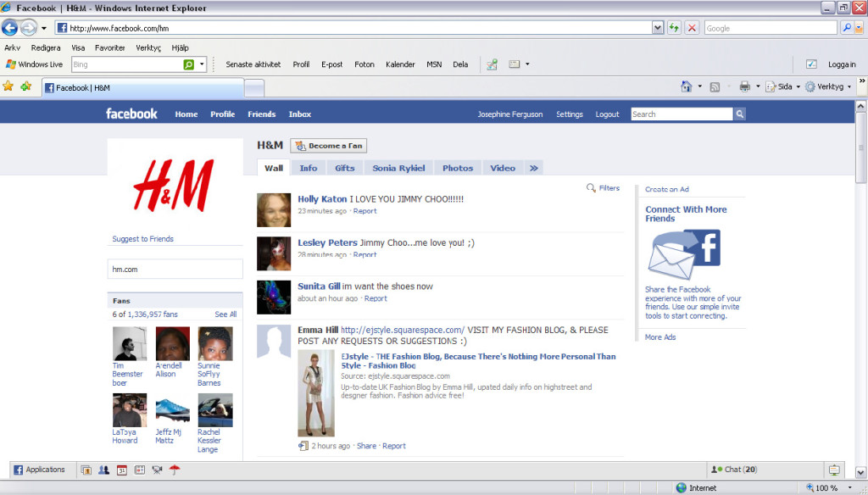The height and width of the screenshot is (495, 868).
Task: Go back with the browser Back arrow
Action: pos(10,27)
